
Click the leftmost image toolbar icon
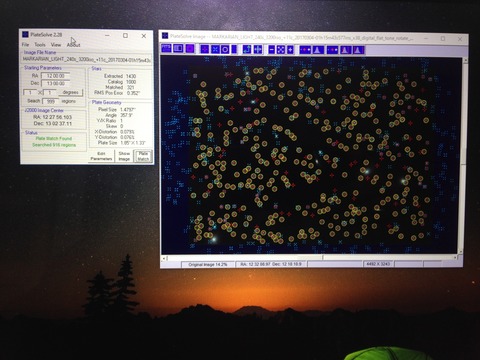coord(166,48)
